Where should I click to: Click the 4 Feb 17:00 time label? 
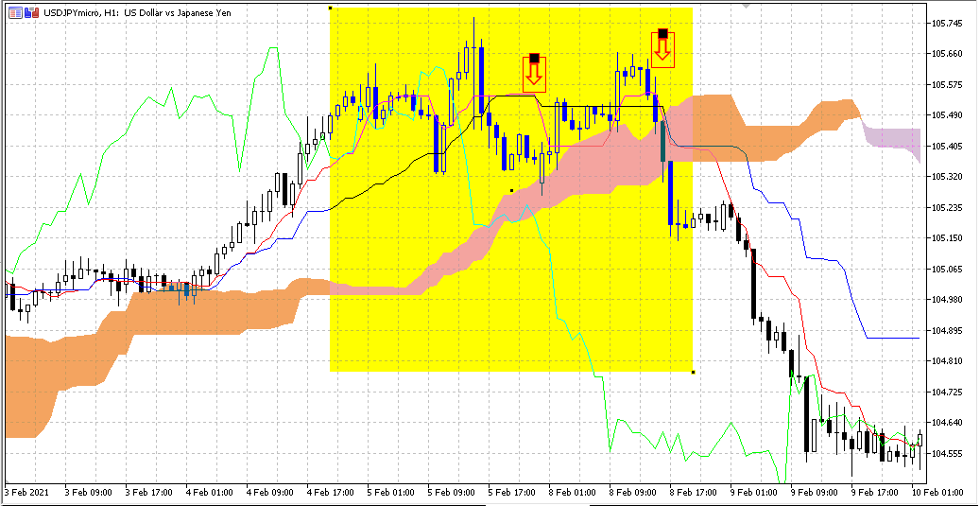point(333,493)
